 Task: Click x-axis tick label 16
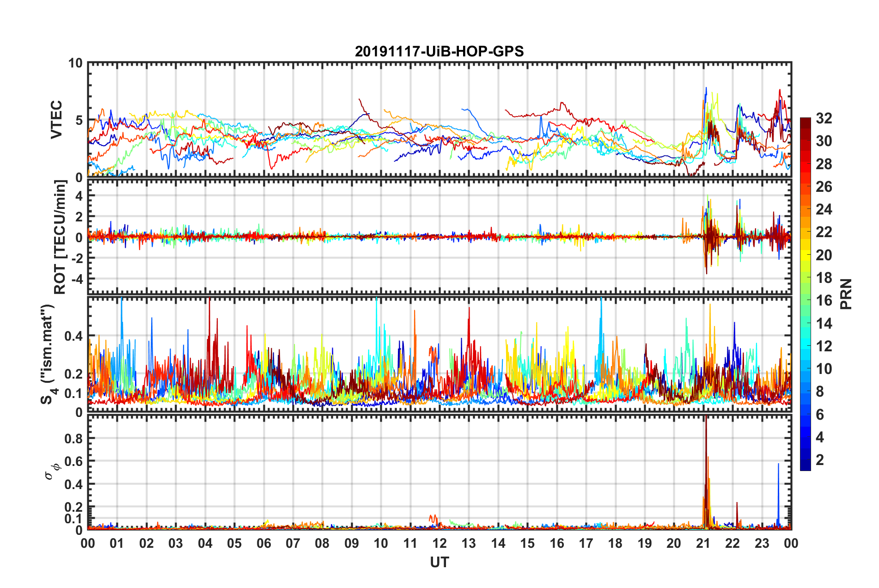pyautogui.click(x=557, y=543)
